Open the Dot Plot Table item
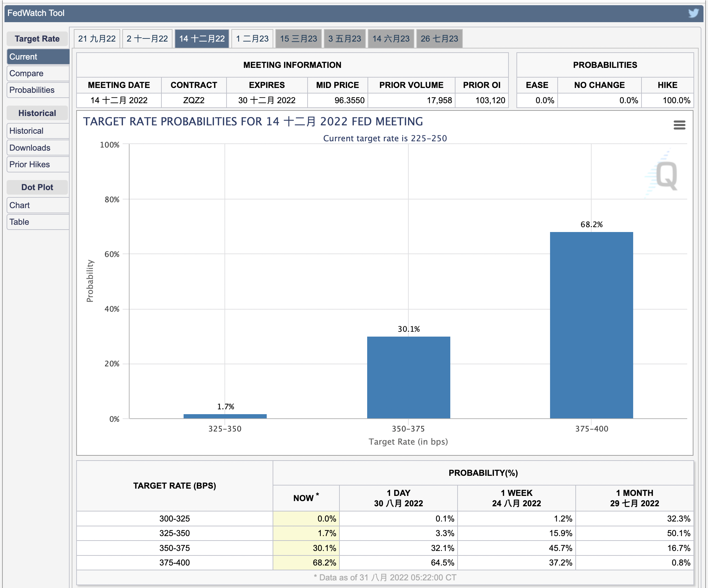This screenshot has height=588, width=708. click(38, 222)
